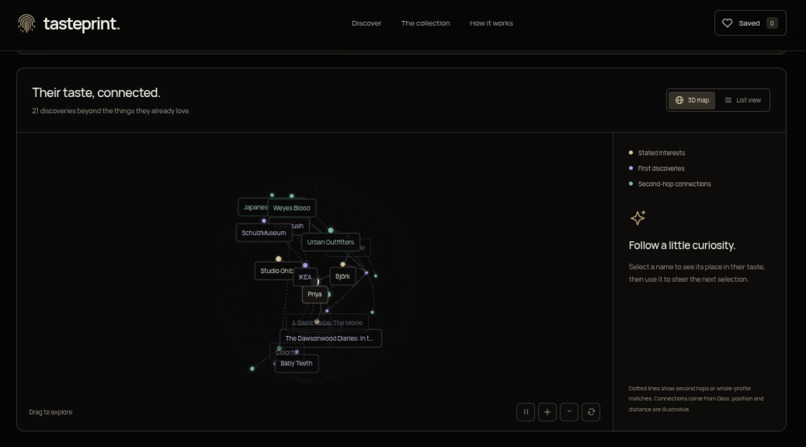Image resolution: width=806 pixels, height=447 pixels.
Task: Switch to List view
Action: point(743,100)
